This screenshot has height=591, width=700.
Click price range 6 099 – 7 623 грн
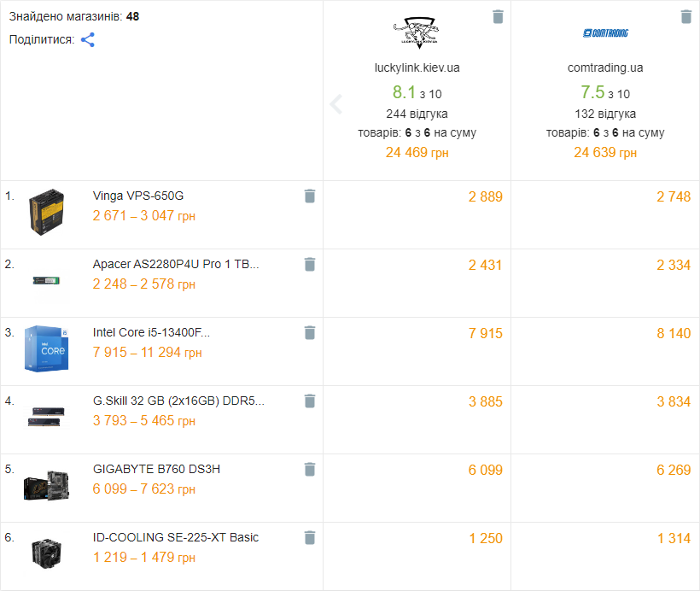click(x=144, y=489)
